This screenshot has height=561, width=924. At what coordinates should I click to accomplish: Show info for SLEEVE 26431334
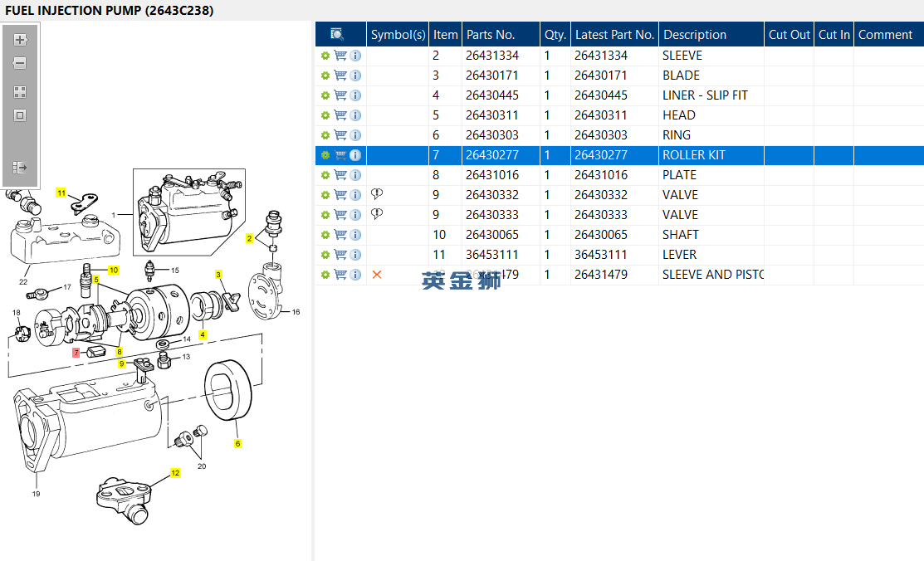(355, 56)
